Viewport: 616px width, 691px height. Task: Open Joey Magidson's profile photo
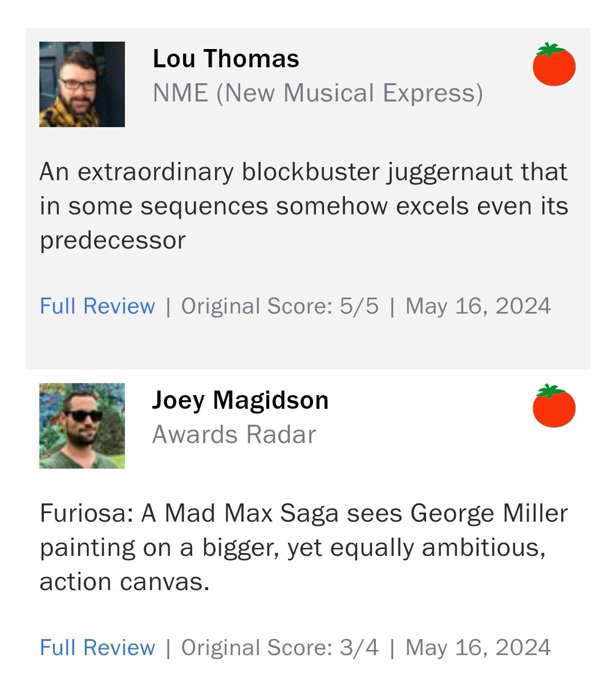82,426
